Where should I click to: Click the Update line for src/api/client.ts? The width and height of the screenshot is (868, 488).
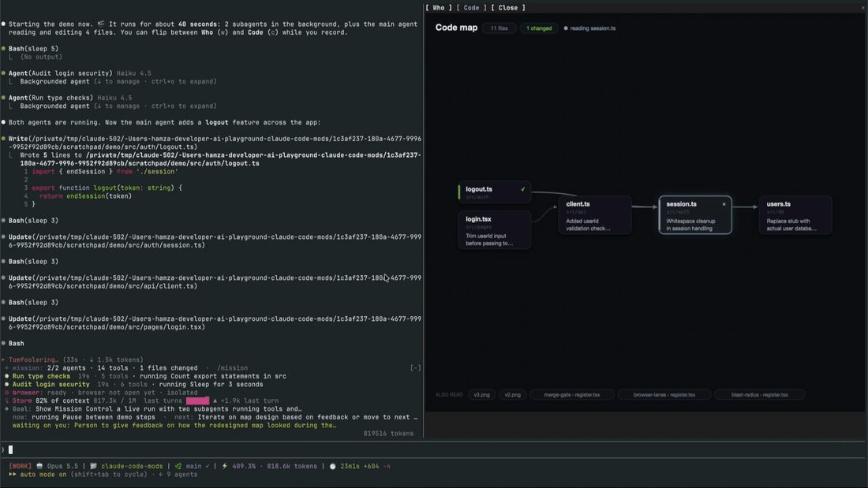[215, 282]
